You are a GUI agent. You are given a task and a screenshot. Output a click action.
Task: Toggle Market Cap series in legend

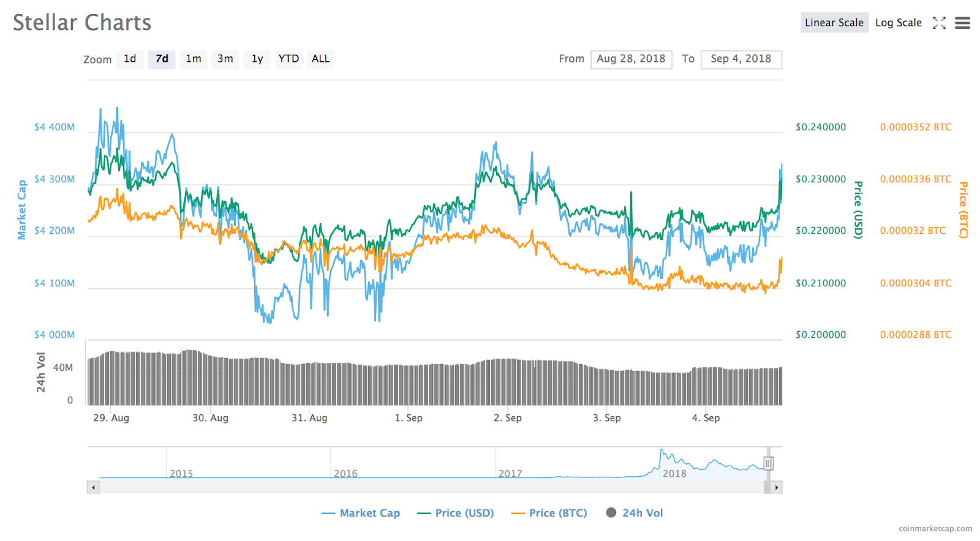click(361, 513)
